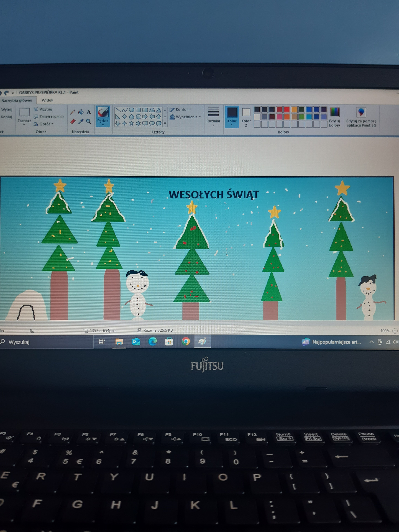Activate Kolor 1 foreground color
399x532 pixels.
pyautogui.click(x=232, y=117)
